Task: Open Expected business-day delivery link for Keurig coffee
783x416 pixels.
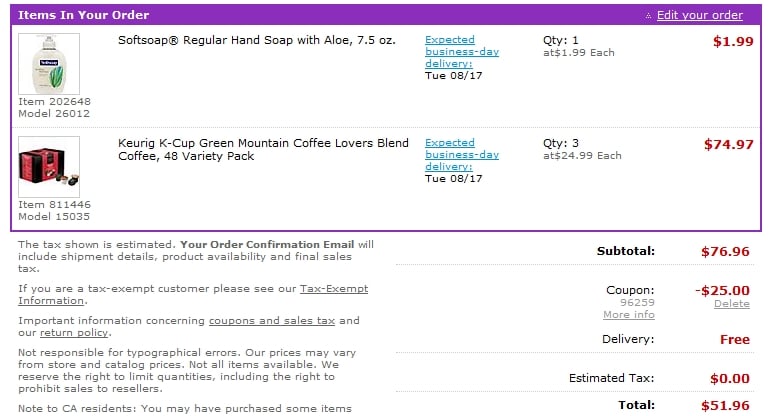Action: click(x=462, y=154)
